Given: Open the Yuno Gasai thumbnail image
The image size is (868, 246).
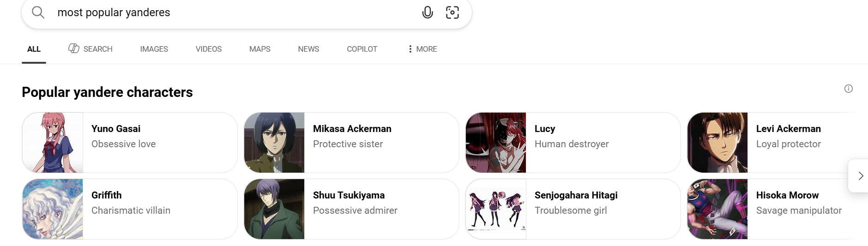Looking at the screenshot, I should tap(53, 143).
